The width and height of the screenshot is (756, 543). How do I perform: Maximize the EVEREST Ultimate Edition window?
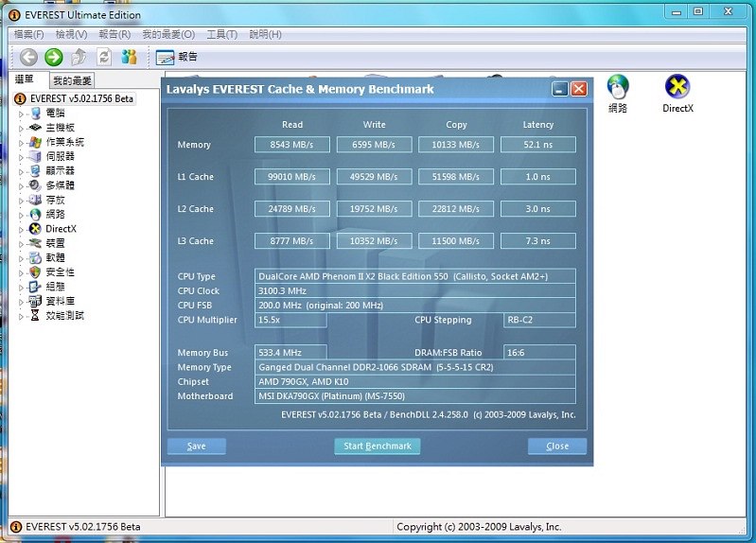click(x=698, y=11)
